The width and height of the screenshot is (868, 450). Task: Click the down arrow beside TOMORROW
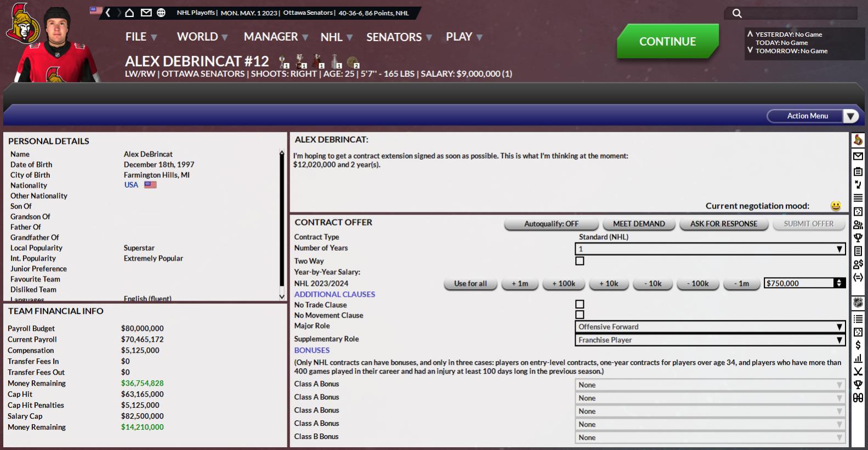[750, 50]
